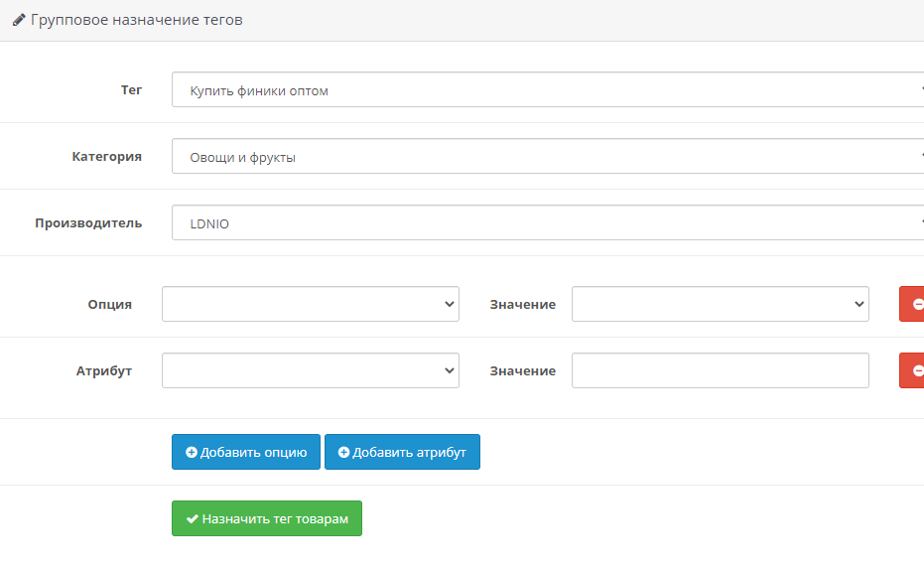Click the Категория field label
The width and height of the screenshot is (924, 572).
tap(106, 157)
